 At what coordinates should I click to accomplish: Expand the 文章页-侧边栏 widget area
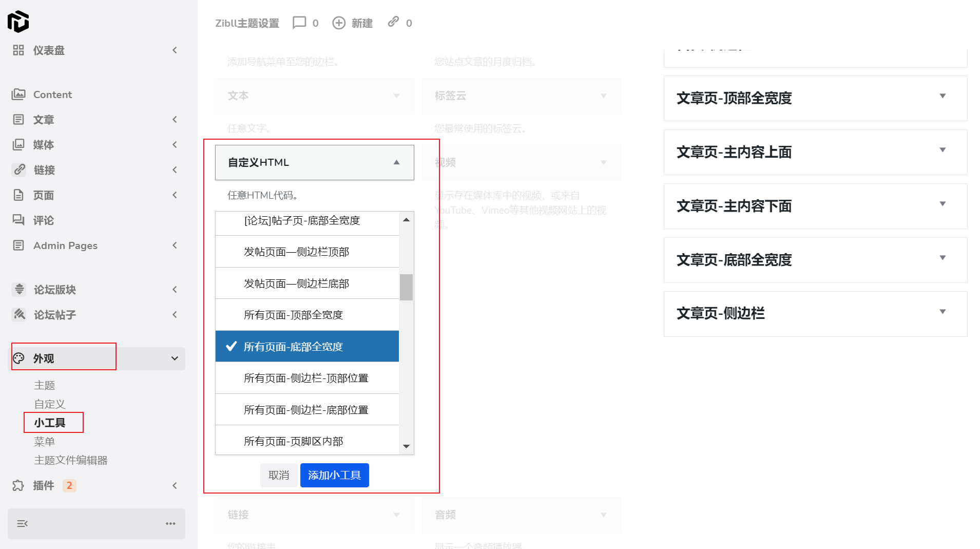coord(942,312)
